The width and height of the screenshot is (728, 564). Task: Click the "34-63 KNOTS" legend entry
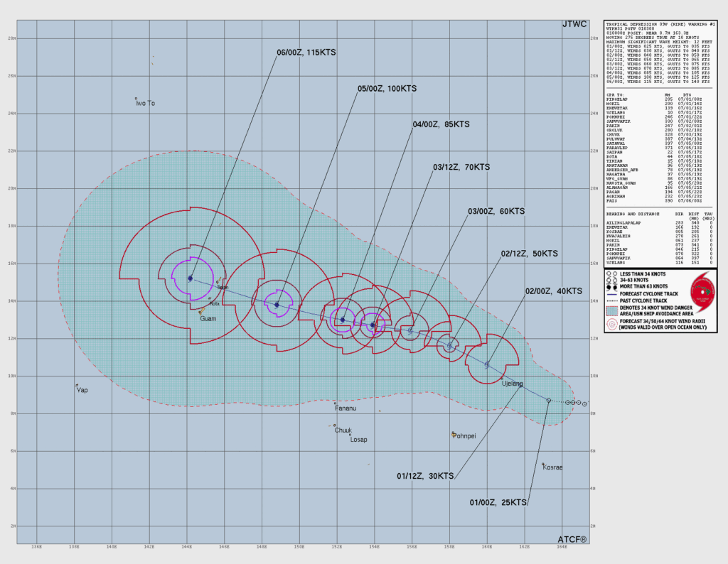[634, 280]
